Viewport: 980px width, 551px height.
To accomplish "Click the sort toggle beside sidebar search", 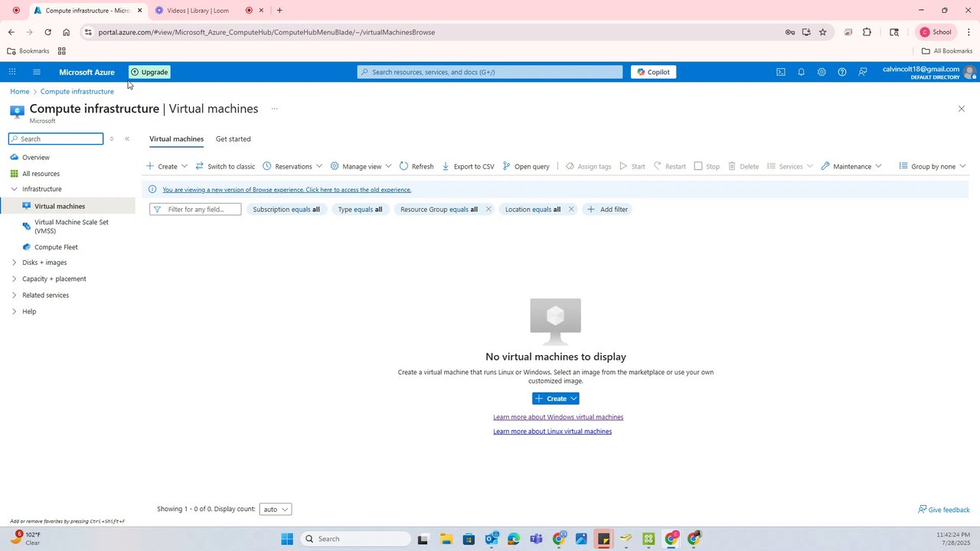I will 112,139.
